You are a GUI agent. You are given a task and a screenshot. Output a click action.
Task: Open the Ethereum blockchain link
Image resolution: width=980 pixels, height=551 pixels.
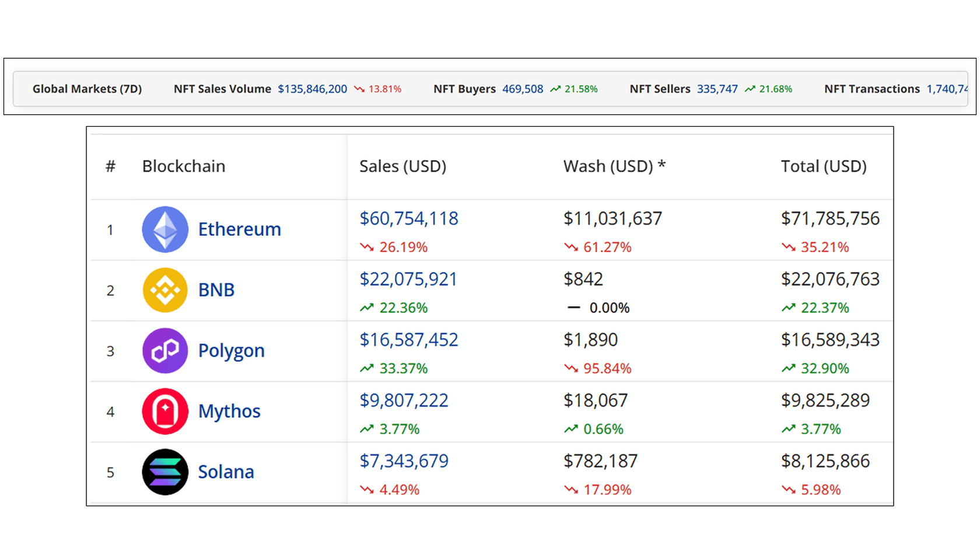point(239,229)
